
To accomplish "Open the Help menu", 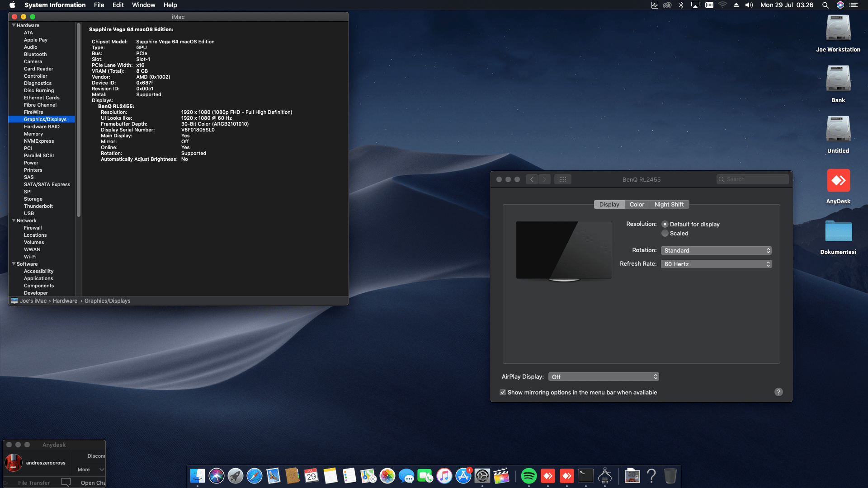I will pos(170,5).
